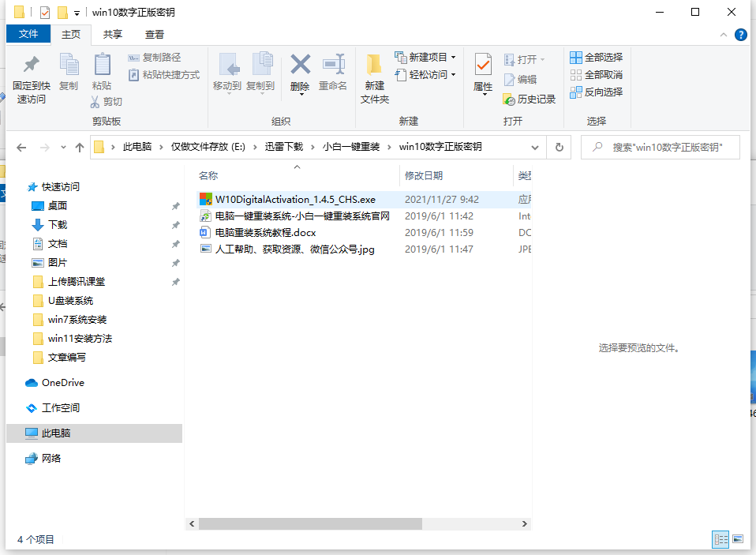Click the Edit (编辑) icon

coord(520,80)
